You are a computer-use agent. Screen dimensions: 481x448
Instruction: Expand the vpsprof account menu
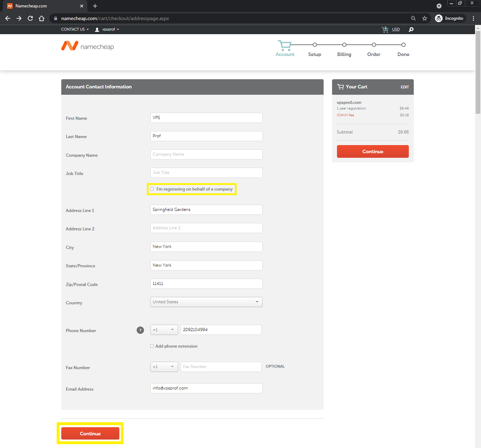click(111, 29)
